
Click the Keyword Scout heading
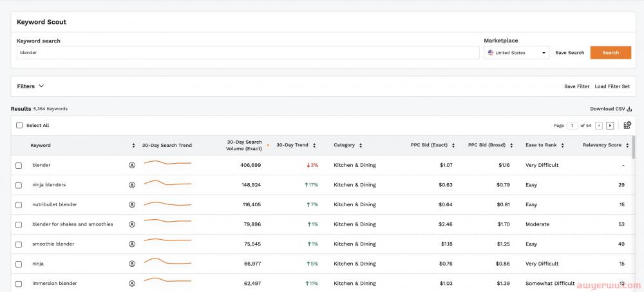click(41, 22)
